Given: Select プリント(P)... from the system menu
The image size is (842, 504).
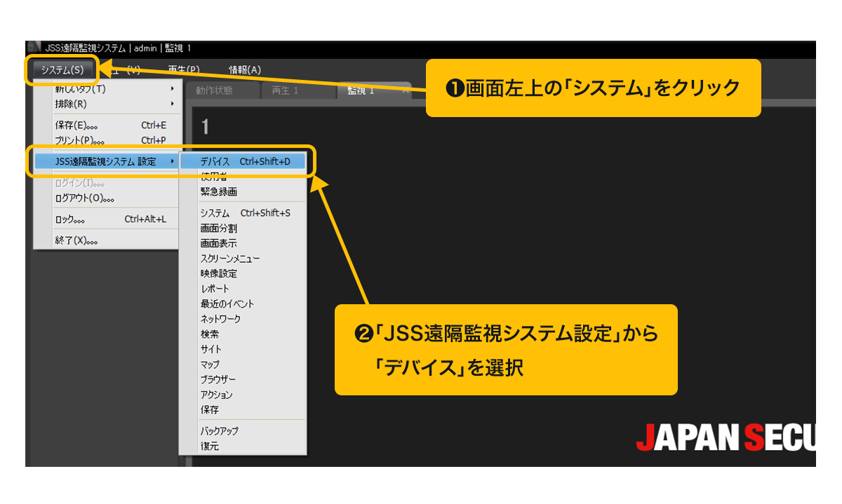Looking at the screenshot, I should (x=107, y=140).
